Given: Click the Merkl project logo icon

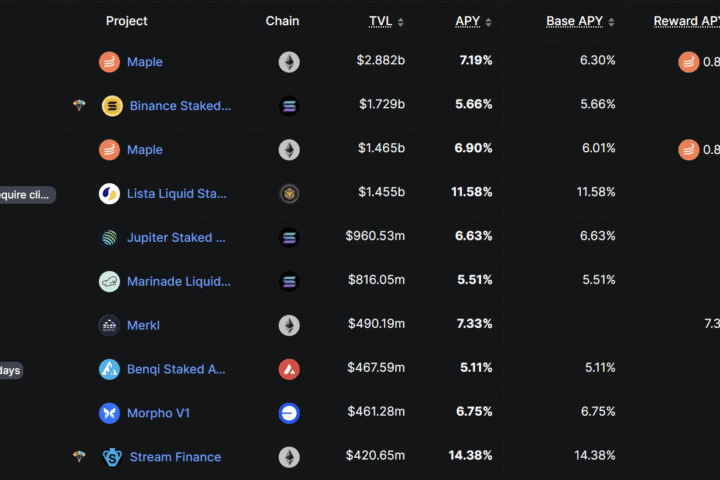Looking at the screenshot, I should coord(109,325).
